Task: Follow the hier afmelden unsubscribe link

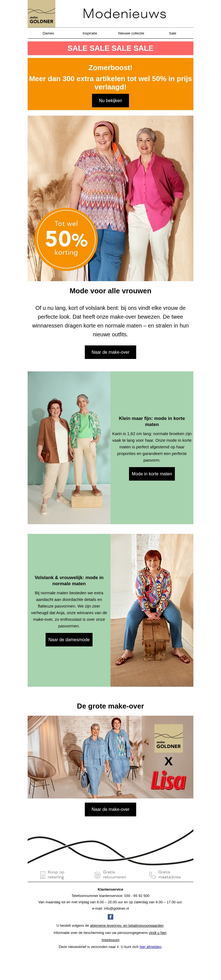Action: [x=150, y=947]
